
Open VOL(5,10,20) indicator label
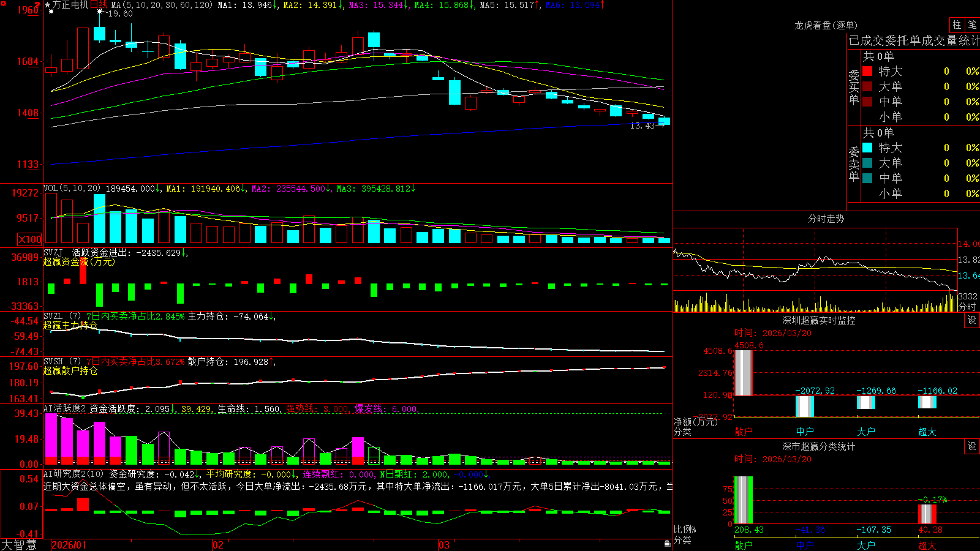(x=72, y=189)
